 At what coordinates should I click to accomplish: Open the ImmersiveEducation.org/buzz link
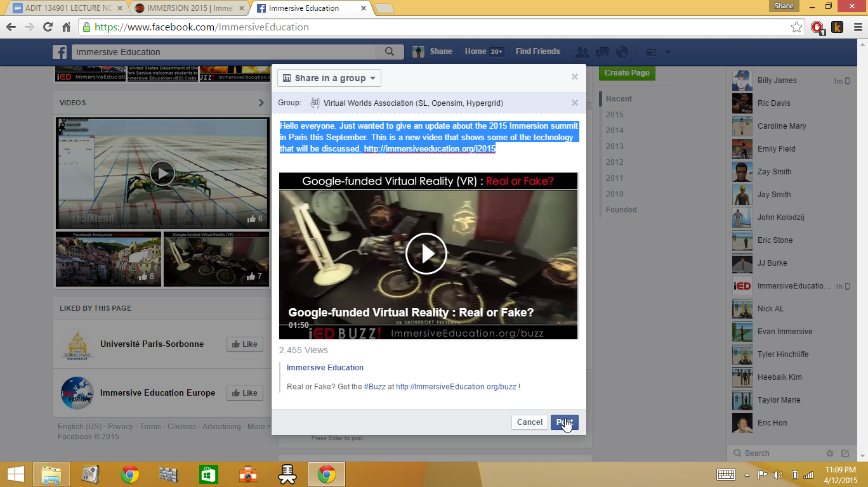coord(456,386)
